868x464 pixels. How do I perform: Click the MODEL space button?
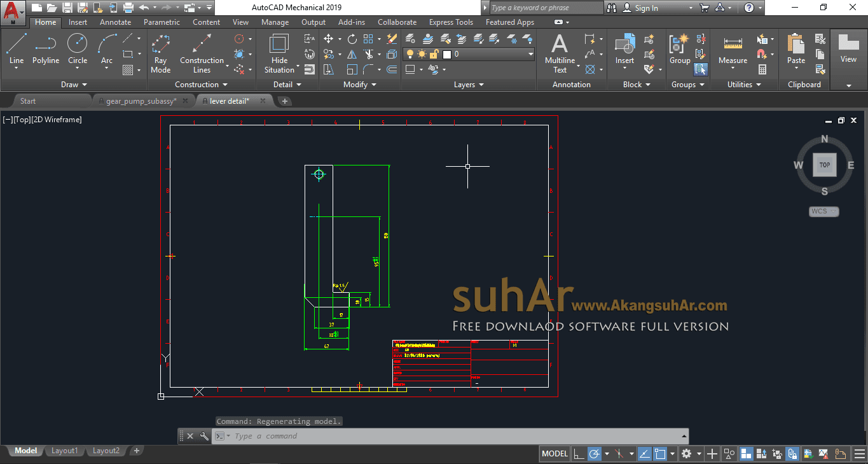pyautogui.click(x=555, y=454)
